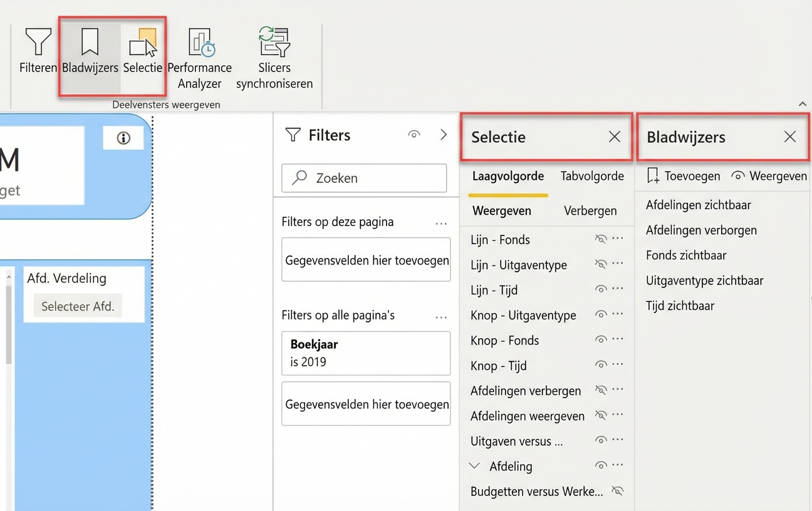Image resolution: width=812 pixels, height=511 pixels.
Task: Collapse the Filters pane with chevron
Action: (444, 135)
